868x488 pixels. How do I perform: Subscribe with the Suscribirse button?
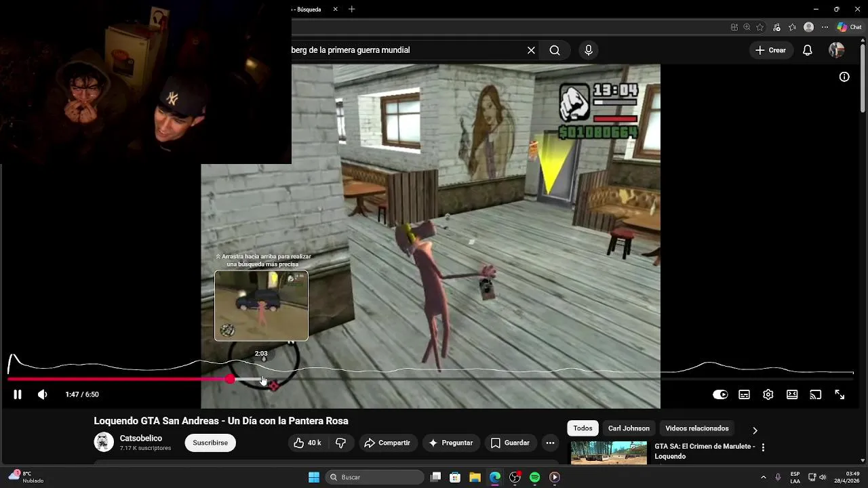210,443
